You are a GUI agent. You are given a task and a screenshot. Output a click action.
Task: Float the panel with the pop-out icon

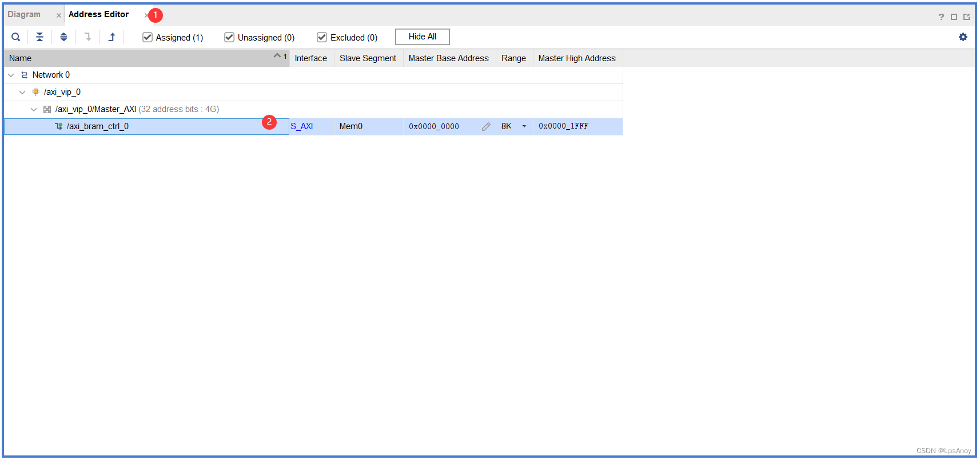pyautogui.click(x=966, y=17)
